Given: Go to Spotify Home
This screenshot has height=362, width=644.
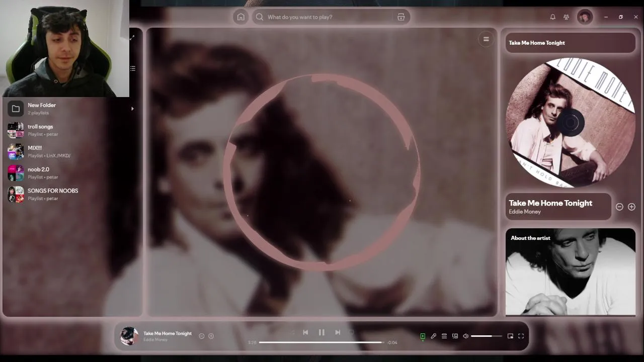Looking at the screenshot, I should coord(241,17).
